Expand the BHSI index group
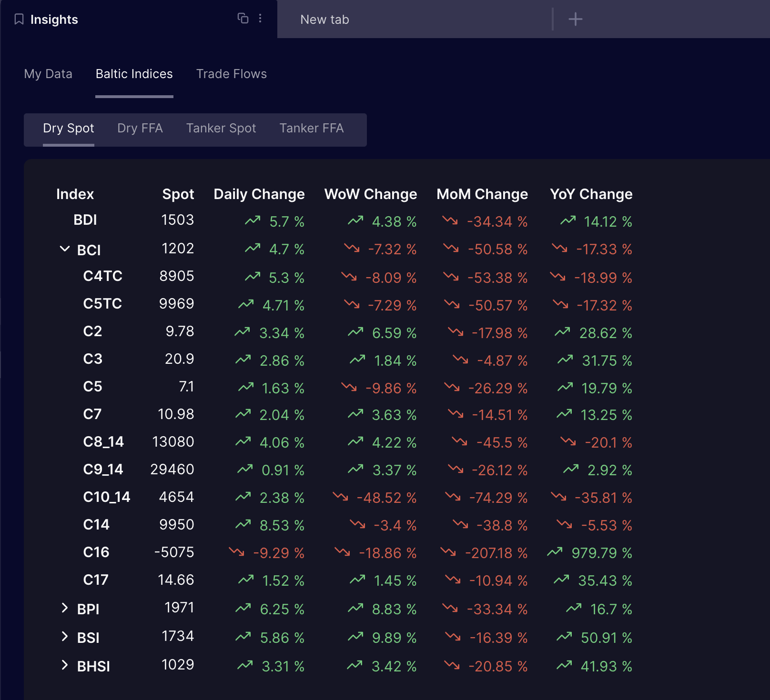This screenshot has width=770, height=700. point(65,665)
